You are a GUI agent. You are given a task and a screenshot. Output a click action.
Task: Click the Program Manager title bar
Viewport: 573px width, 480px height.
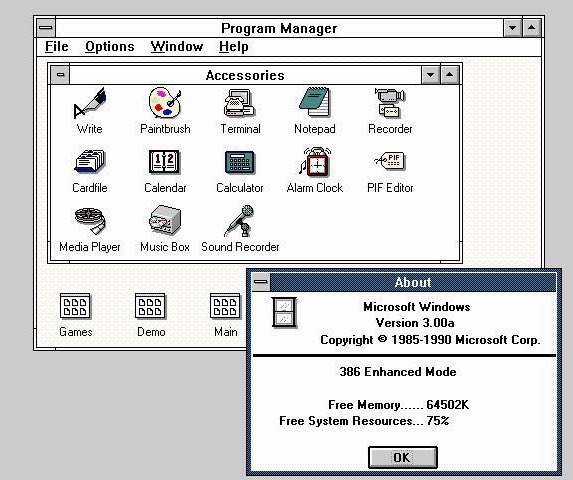(x=279, y=28)
